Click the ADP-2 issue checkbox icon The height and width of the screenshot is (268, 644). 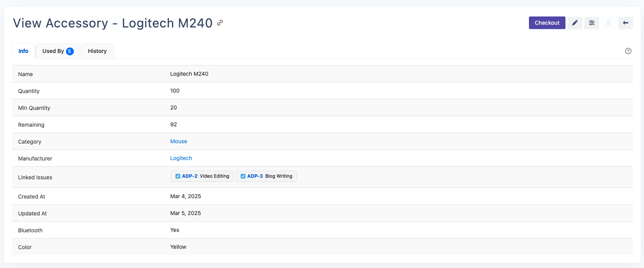pyautogui.click(x=178, y=176)
